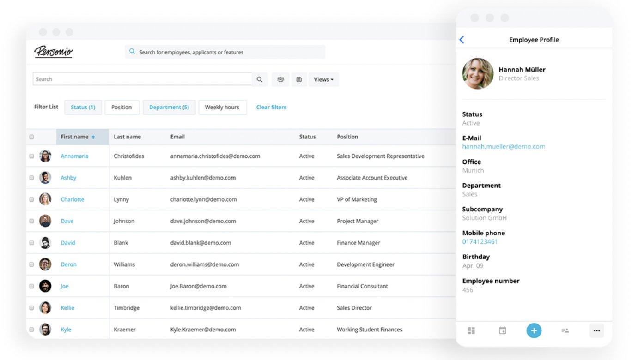644x360 pixels.
Task: Click the email dave.johnson@demo.com
Action: (203, 221)
